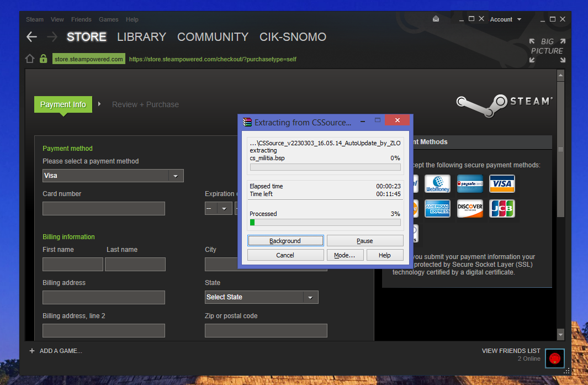Click the WinRAR icon in the dialog title bar
Image resolution: width=588 pixels, height=385 pixels.
click(x=247, y=122)
